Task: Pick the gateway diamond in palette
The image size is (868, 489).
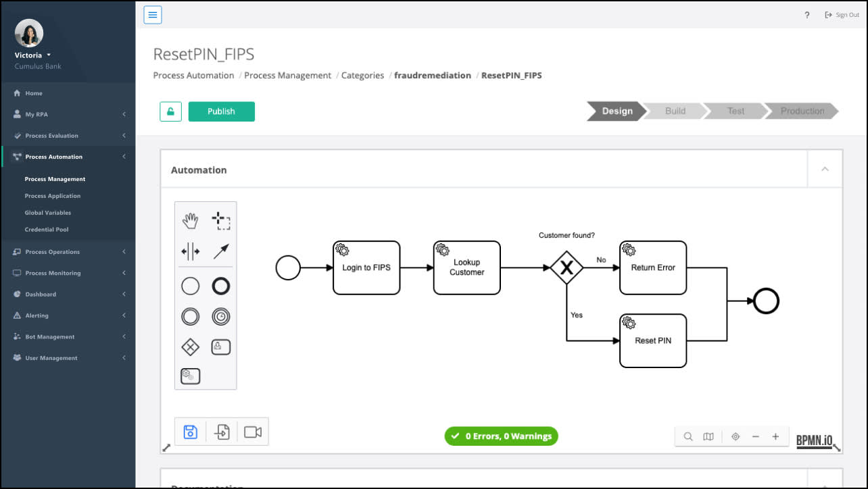Action: (x=191, y=347)
